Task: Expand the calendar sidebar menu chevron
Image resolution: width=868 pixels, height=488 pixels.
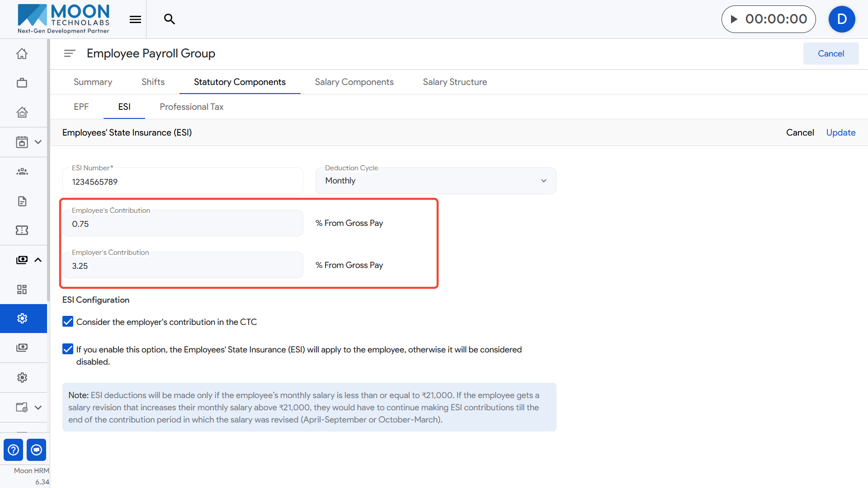Action: (38, 142)
